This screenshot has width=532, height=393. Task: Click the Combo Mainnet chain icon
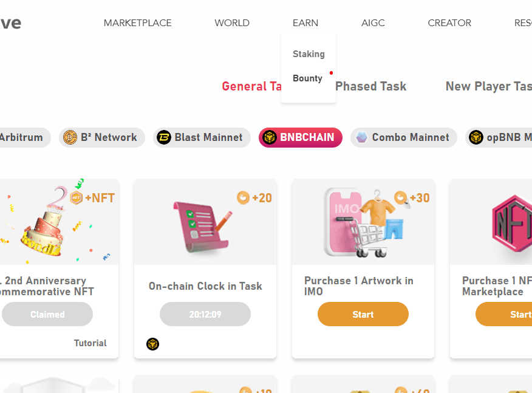pos(362,137)
